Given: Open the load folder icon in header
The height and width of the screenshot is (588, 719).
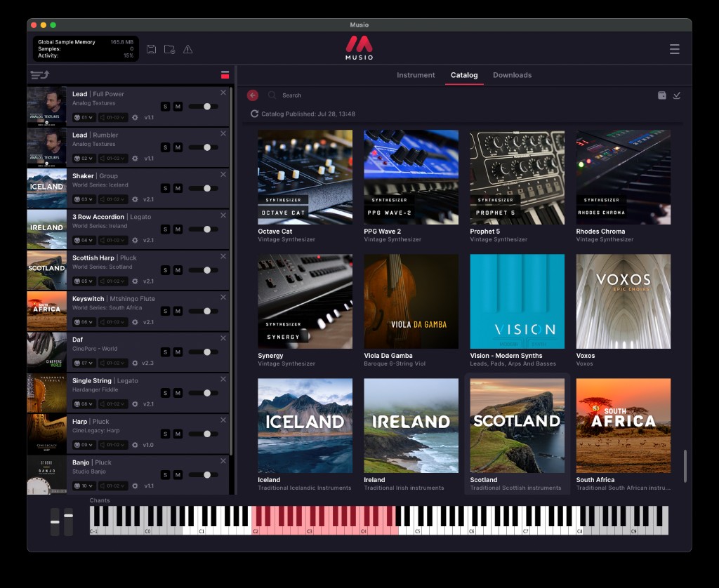Looking at the screenshot, I should [170, 49].
